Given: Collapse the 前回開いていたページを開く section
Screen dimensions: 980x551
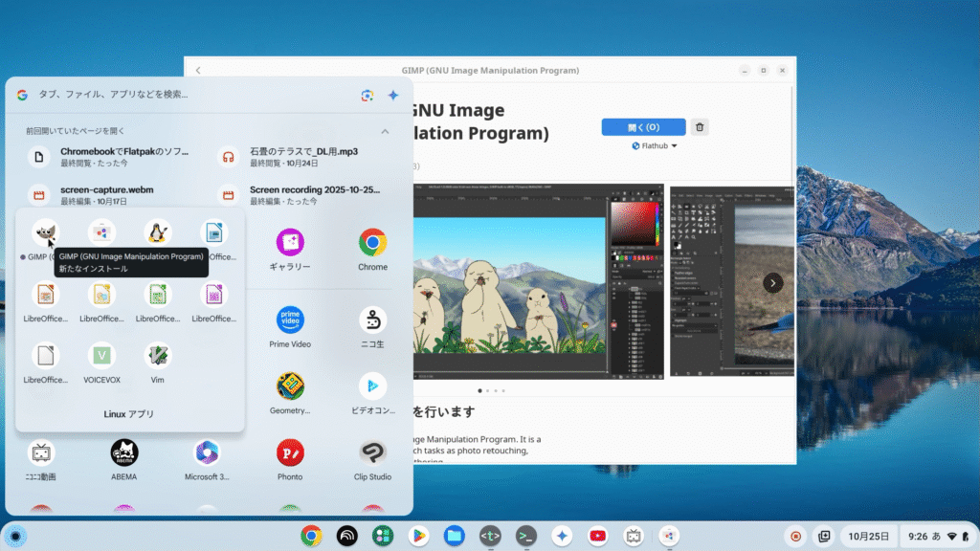Looking at the screenshot, I should pos(385,131).
